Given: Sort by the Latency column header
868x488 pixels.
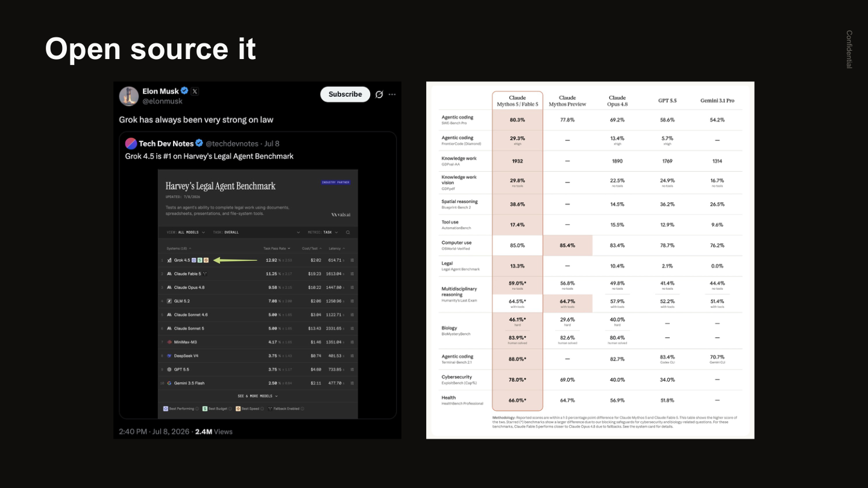Looking at the screenshot, I should point(336,248).
